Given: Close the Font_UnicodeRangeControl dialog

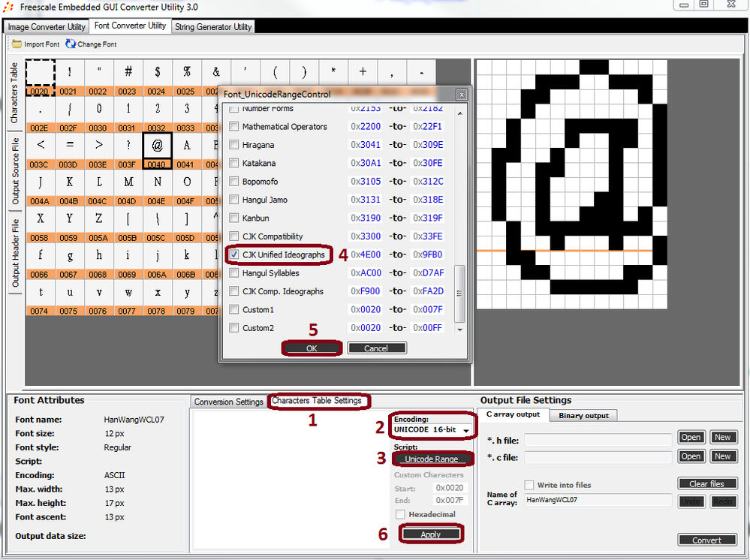Looking at the screenshot, I should coord(462,95).
